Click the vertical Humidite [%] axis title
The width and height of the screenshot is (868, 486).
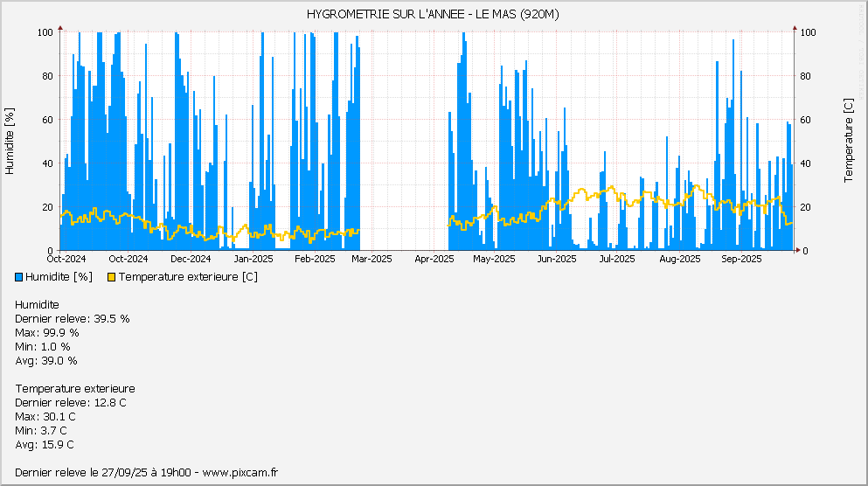(10, 141)
